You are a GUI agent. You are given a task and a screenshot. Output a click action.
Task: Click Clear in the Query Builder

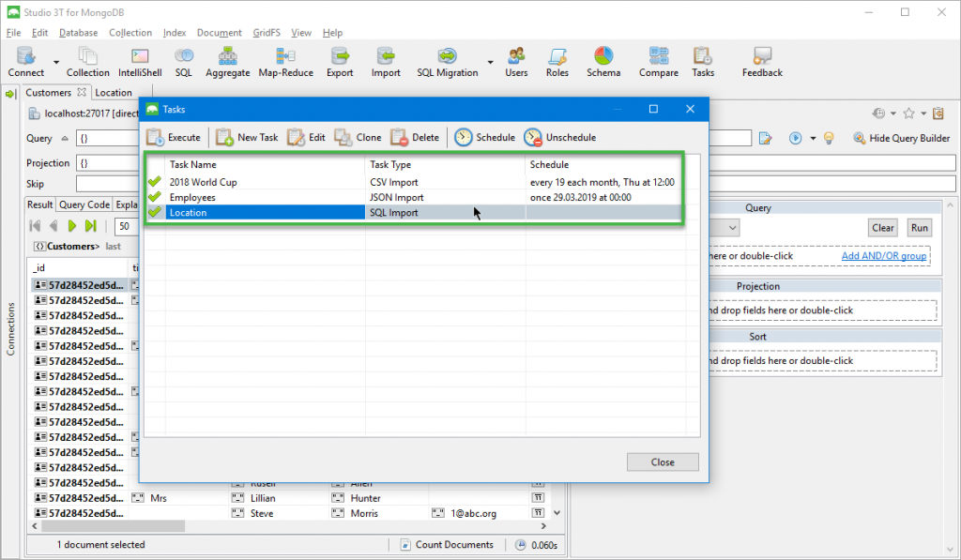tap(882, 228)
